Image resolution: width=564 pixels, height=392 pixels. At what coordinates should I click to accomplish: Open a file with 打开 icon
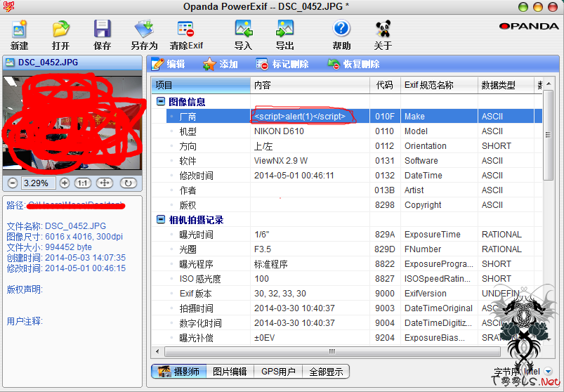pos(60,34)
